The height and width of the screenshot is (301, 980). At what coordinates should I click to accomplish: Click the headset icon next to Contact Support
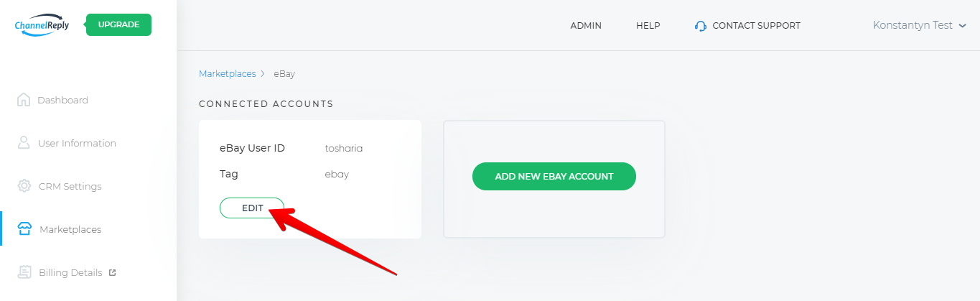(x=701, y=26)
